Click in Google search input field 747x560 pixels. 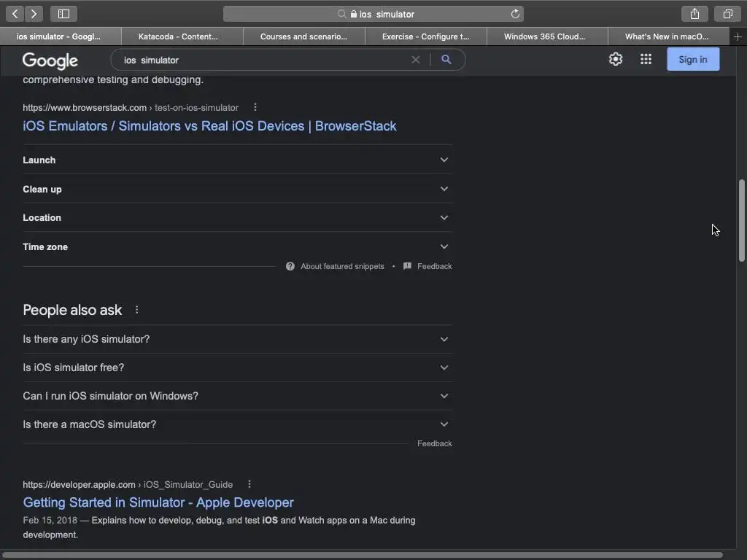tap(264, 60)
